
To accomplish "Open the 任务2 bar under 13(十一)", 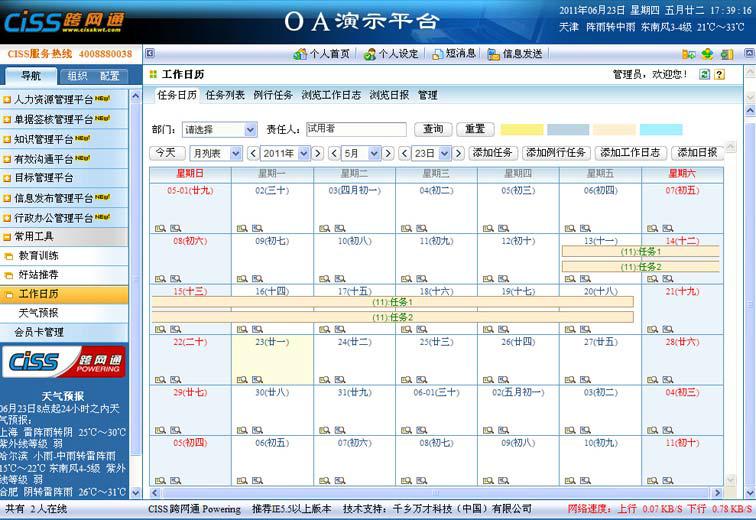I will 641,267.
